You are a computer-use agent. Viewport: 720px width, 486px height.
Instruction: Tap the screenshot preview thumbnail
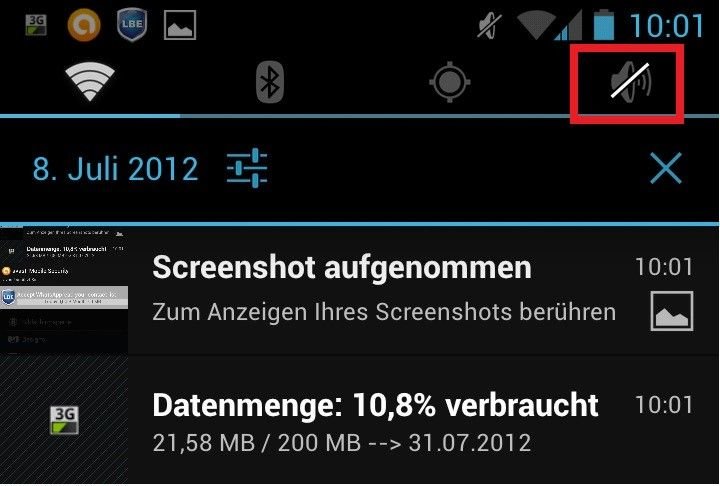[x=64, y=290]
